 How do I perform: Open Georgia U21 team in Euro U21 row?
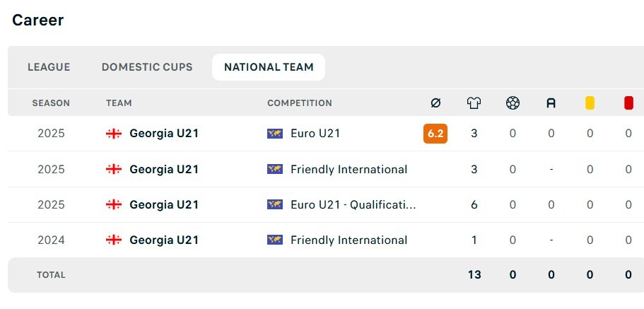coord(164,133)
